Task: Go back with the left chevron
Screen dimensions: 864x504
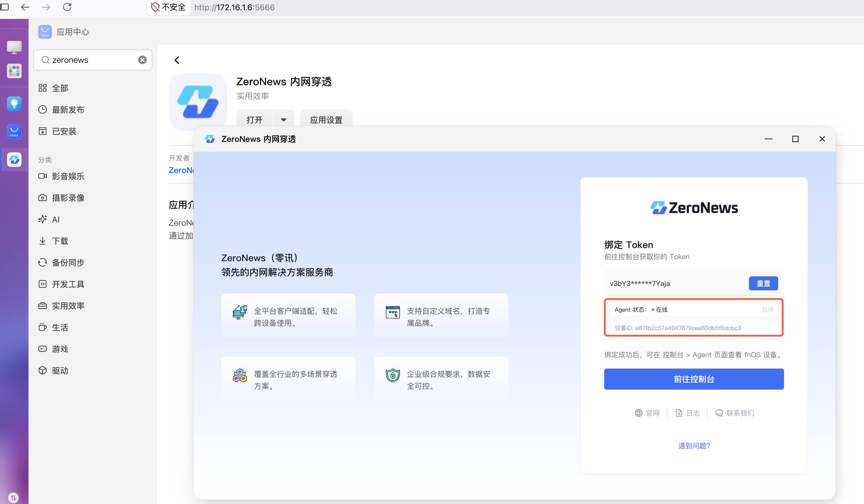Action: point(177,60)
